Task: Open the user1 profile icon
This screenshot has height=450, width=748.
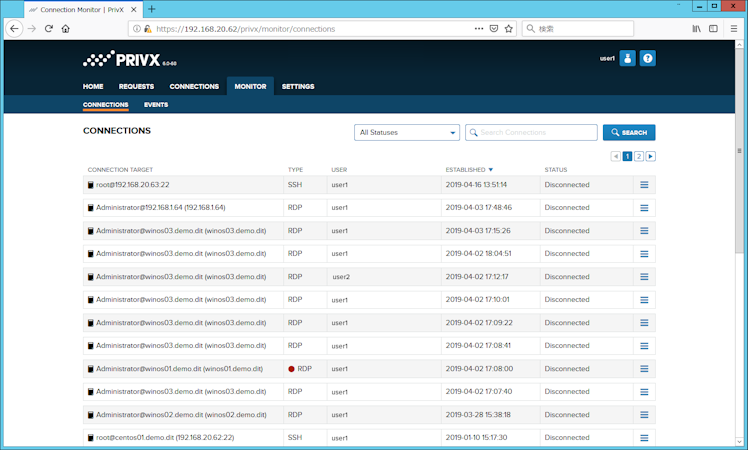Action: pyautogui.click(x=627, y=58)
